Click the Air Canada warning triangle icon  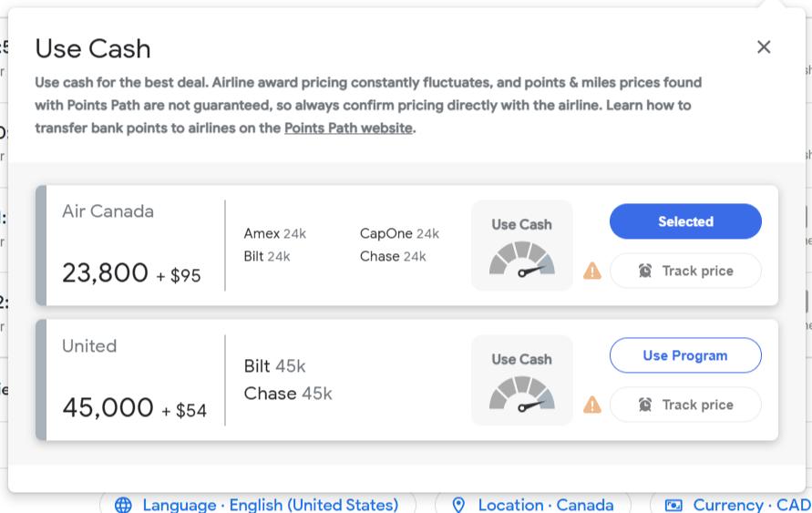[592, 271]
